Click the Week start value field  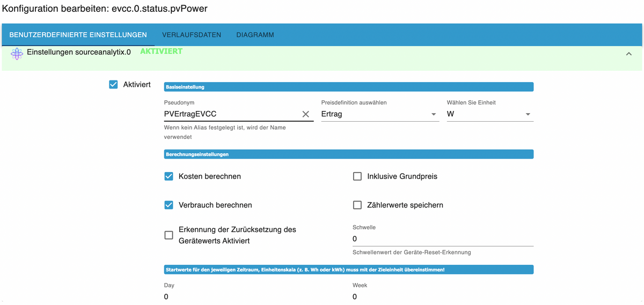[x=443, y=296]
